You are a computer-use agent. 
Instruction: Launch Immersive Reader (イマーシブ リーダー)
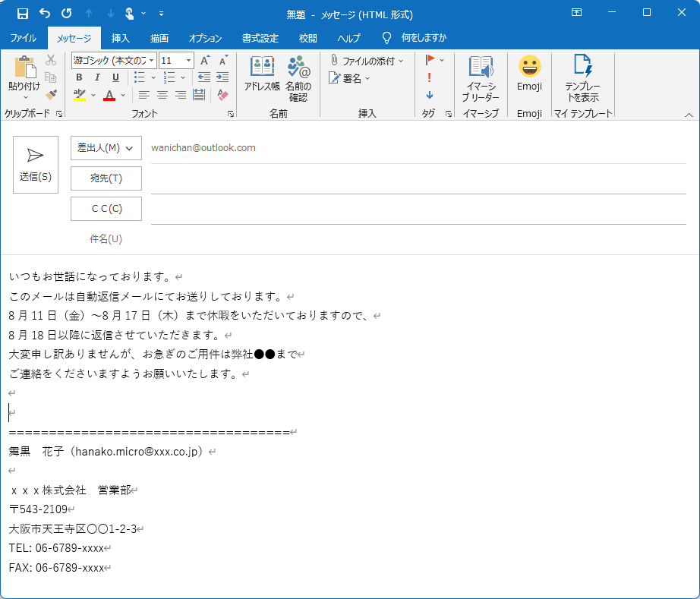click(x=481, y=79)
